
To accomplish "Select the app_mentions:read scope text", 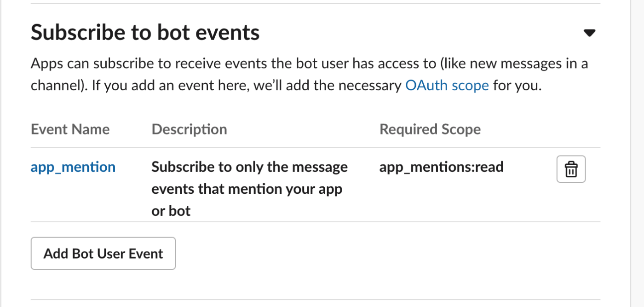I will 442,167.
